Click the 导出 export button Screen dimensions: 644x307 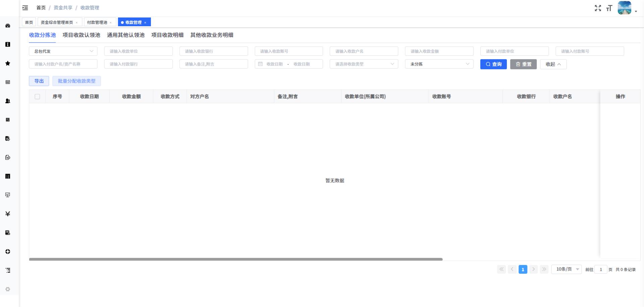coord(39,81)
